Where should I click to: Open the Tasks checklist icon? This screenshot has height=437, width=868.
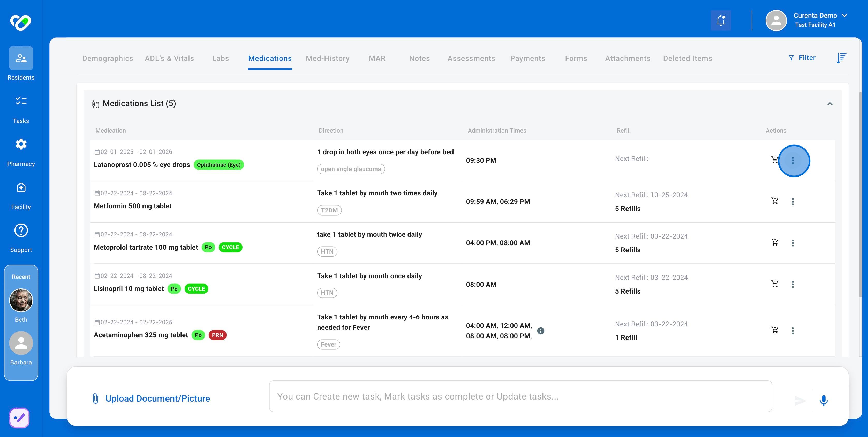pos(21,101)
